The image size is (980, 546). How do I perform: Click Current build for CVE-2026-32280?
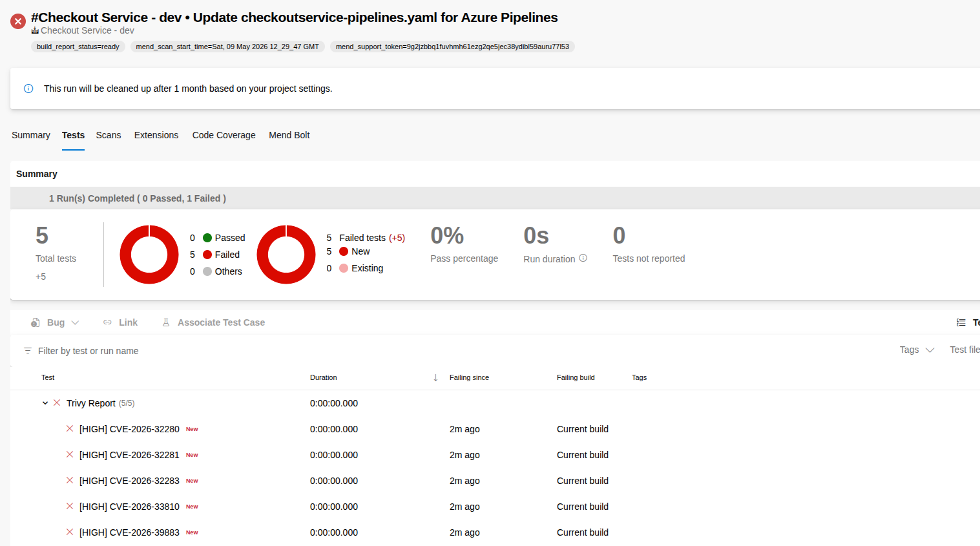(x=583, y=429)
